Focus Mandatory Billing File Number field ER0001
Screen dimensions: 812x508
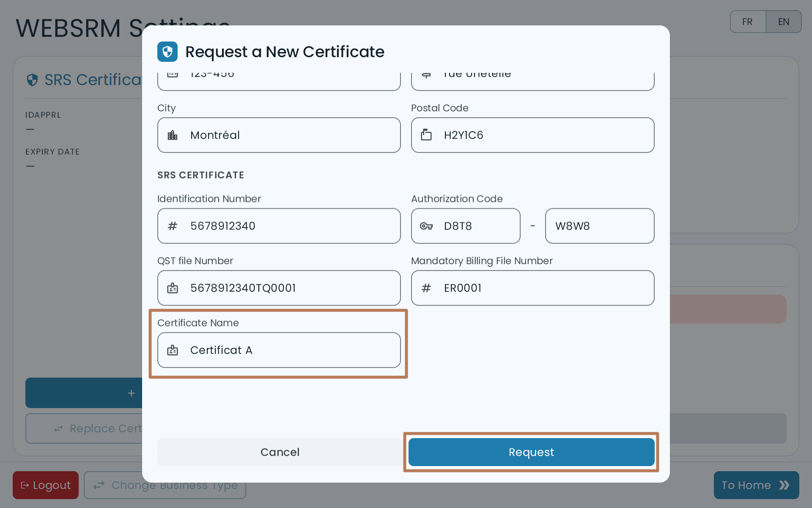(533, 288)
